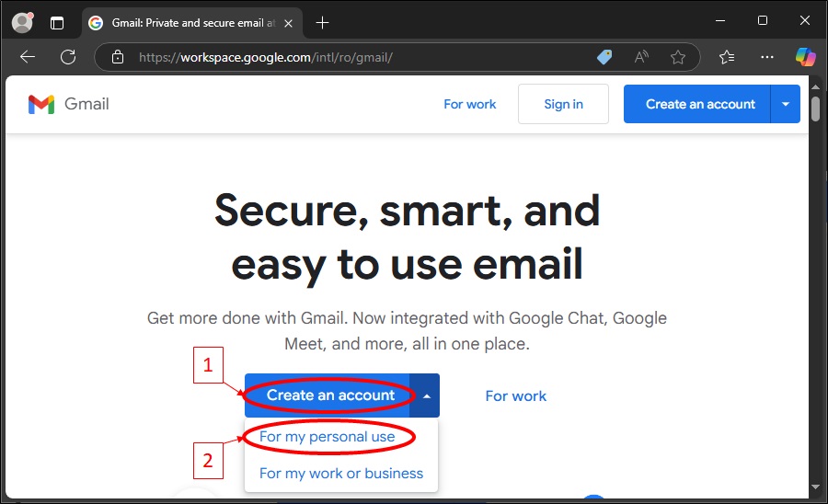Select "For my personal use" option
This screenshot has height=504, width=828.
(x=328, y=437)
